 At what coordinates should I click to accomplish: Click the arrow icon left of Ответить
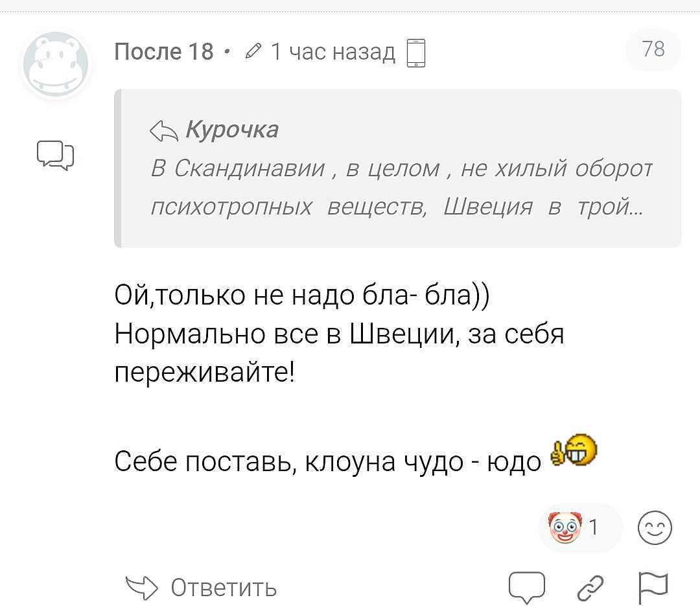[141, 588]
